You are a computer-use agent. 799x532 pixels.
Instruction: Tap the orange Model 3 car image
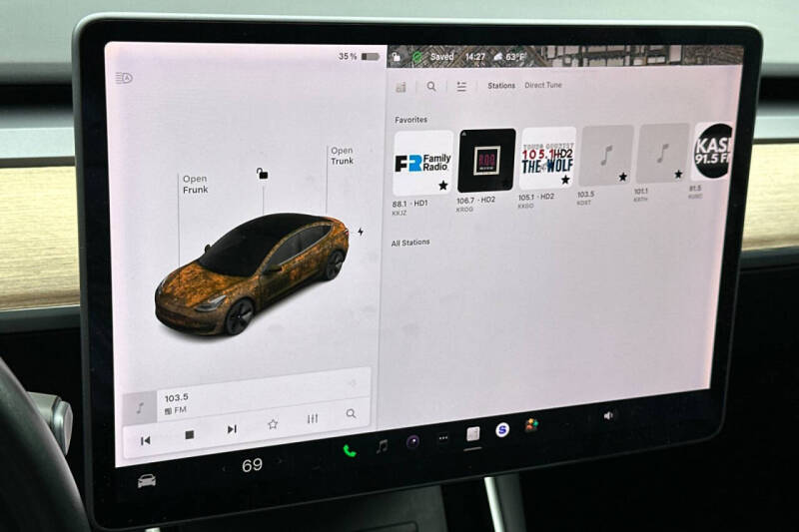point(253,273)
